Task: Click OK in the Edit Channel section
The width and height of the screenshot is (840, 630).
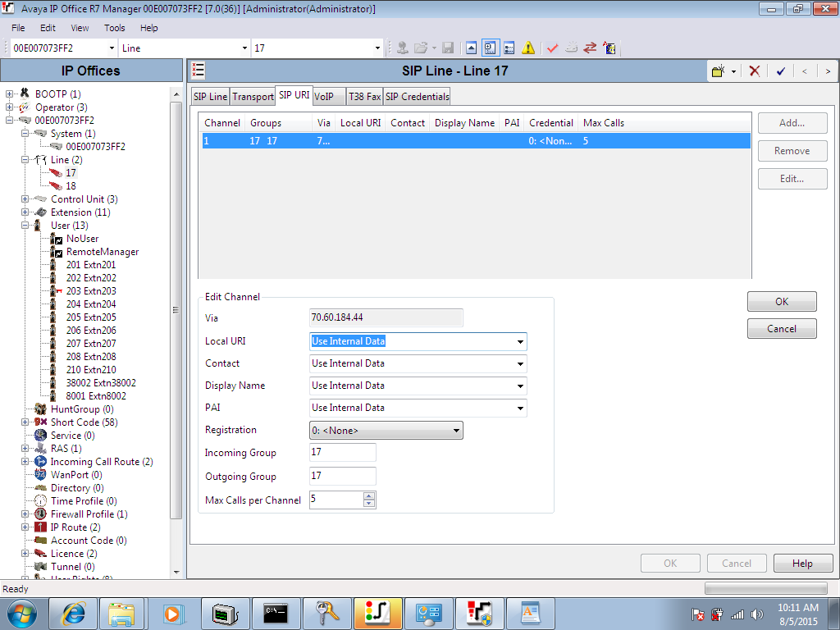Action: pos(782,302)
